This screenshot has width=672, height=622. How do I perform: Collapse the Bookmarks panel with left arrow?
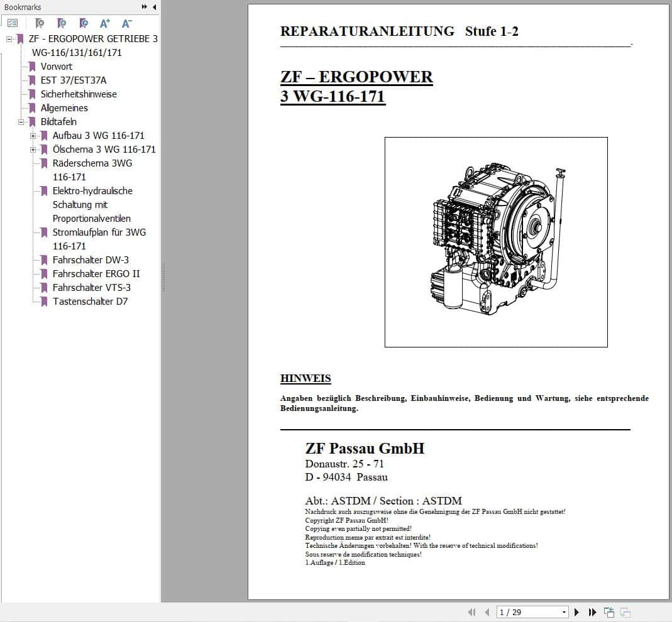tap(154, 7)
